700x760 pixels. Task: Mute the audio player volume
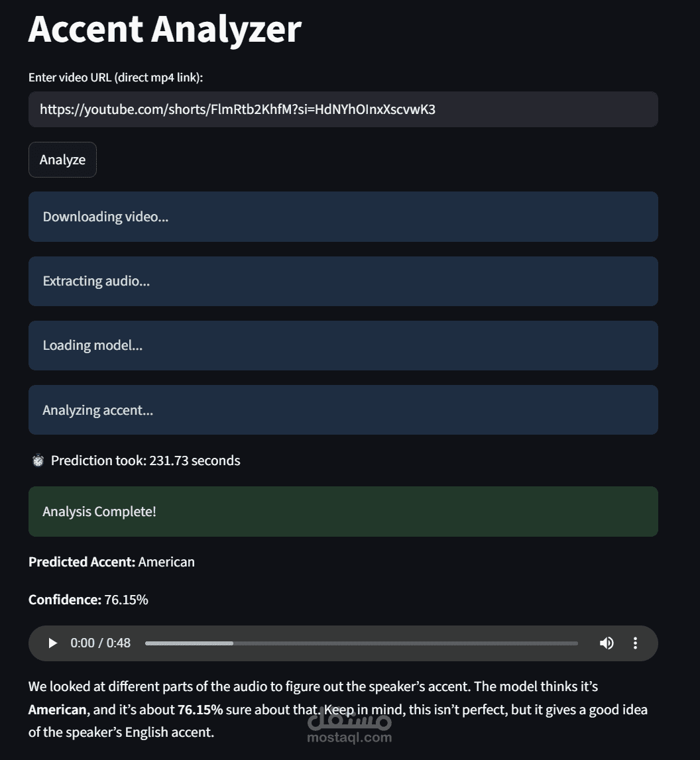tap(607, 643)
